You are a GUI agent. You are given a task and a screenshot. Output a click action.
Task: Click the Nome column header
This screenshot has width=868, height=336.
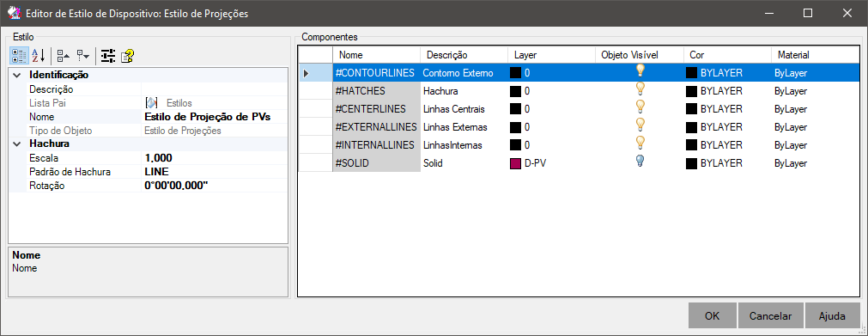click(376, 55)
